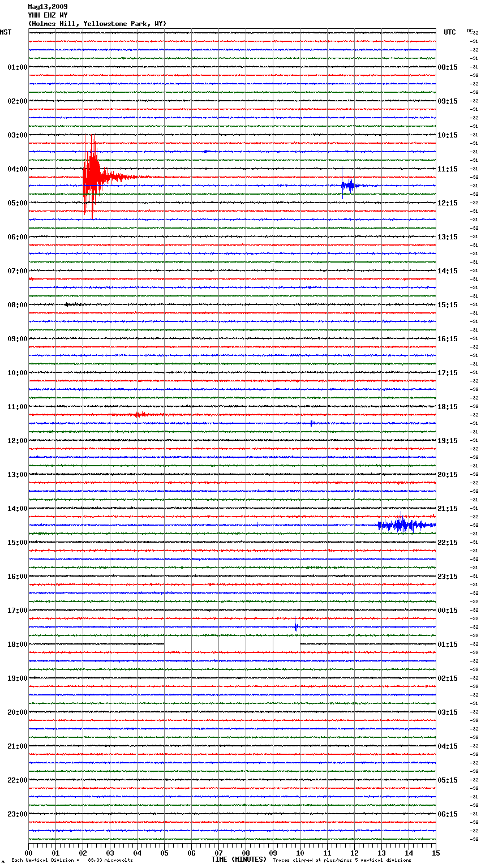Click the 19:15 UTC row label
481x868 pixels.
448,441
